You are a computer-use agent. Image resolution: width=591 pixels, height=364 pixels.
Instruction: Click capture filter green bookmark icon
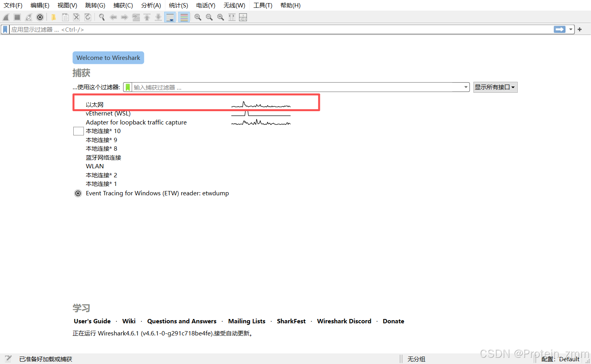pyautogui.click(x=128, y=87)
